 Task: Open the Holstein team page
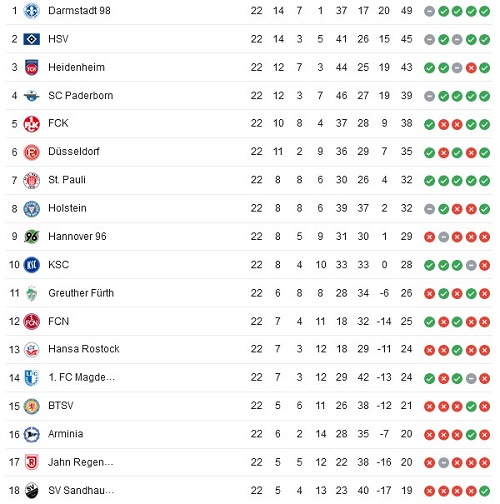67,208
